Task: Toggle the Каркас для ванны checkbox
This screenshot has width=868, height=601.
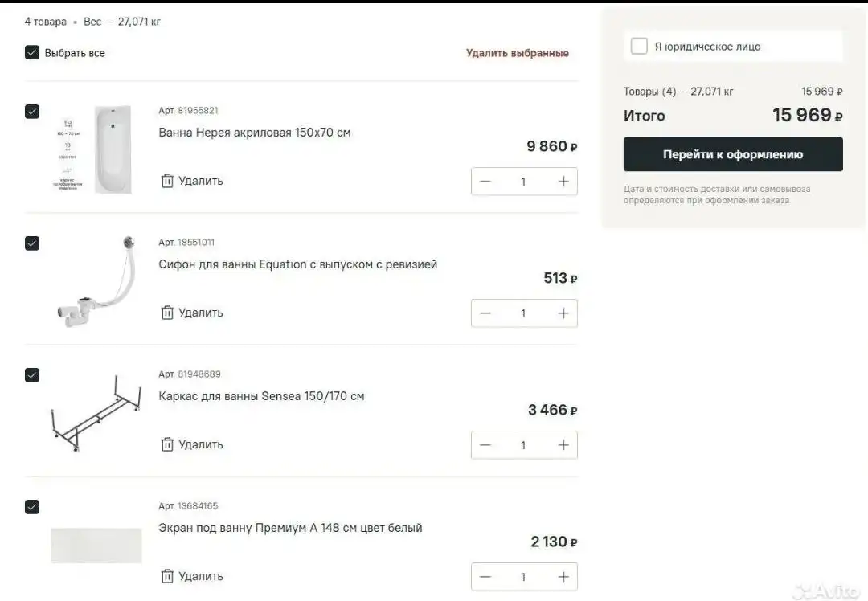Action: point(31,374)
